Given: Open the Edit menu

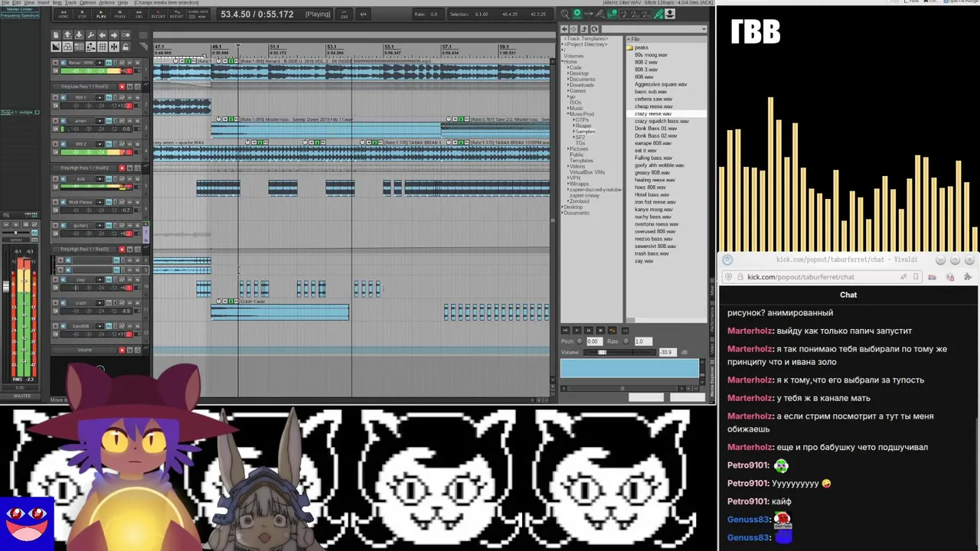Looking at the screenshot, I should click(16, 2).
